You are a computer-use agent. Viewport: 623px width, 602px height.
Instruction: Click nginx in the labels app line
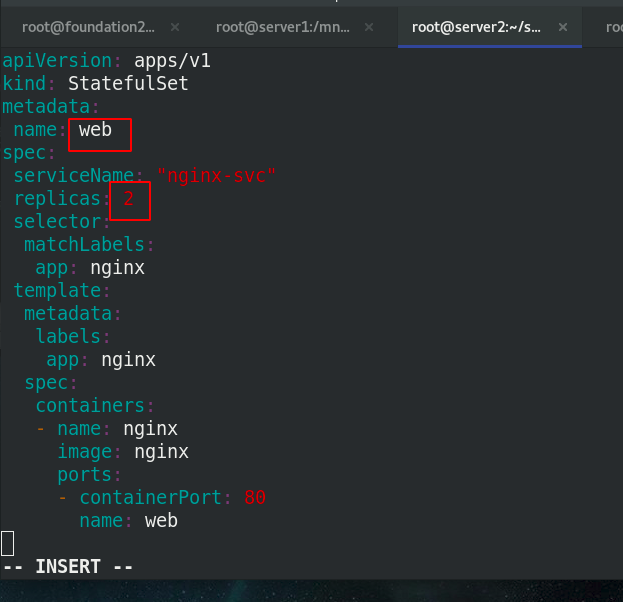[128, 360]
